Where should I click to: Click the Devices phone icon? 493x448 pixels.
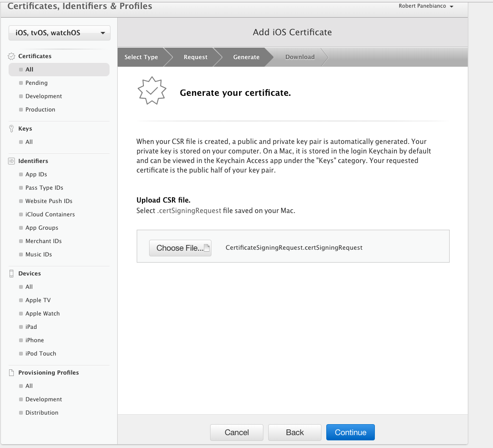(x=11, y=274)
